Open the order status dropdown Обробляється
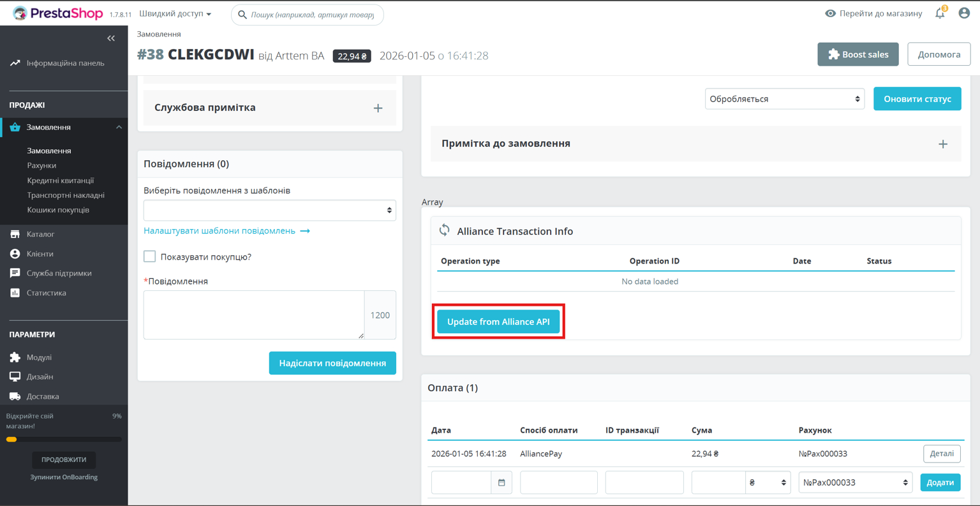Image resolution: width=980 pixels, height=506 pixels. click(784, 99)
